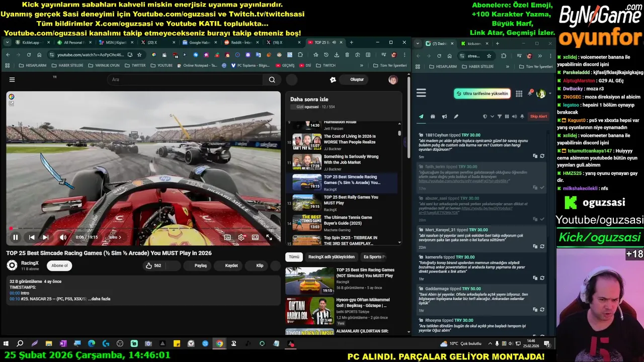Mute alert sounds in the feed
Image resolution: width=644 pixels, height=362 pixels.
(514, 116)
